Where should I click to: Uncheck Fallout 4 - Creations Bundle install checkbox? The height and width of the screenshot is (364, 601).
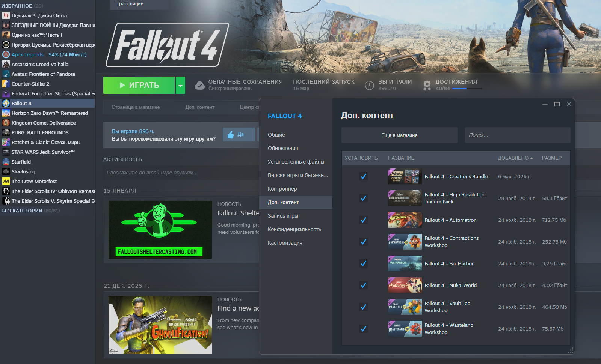[364, 176]
